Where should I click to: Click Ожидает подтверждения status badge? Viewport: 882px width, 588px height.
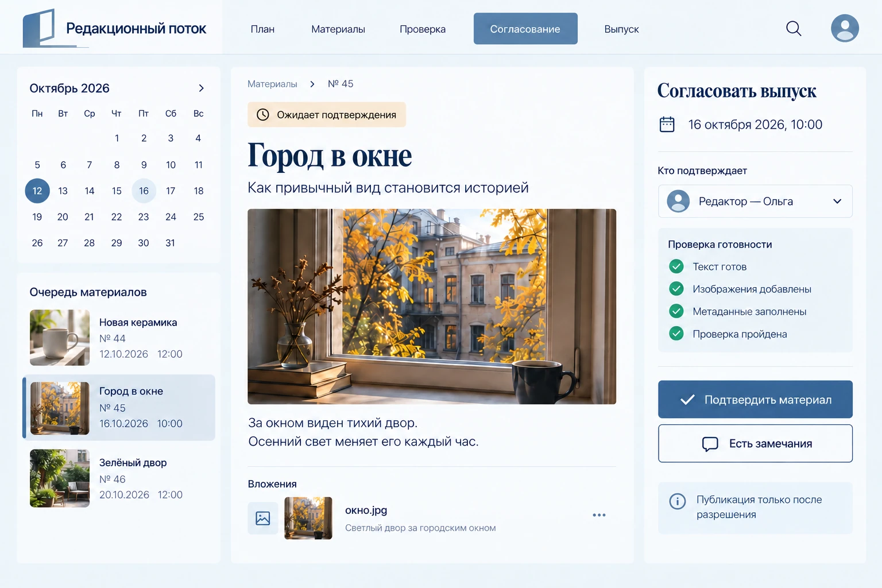tap(327, 114)
